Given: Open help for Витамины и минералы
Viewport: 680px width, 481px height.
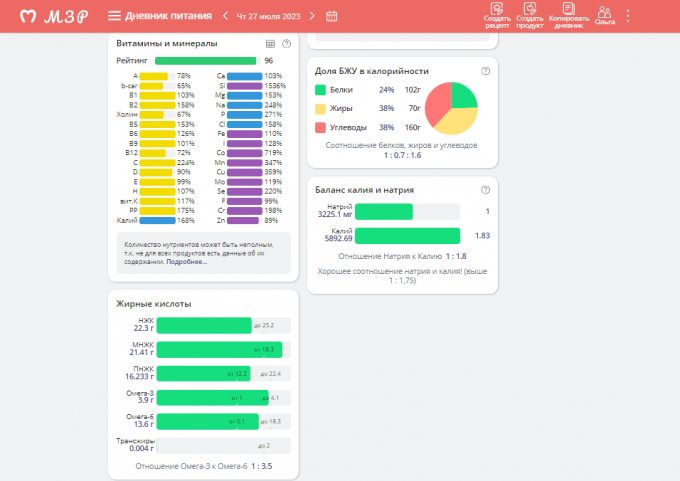Looking at the screenshot, I should click(x=287, y=44).
